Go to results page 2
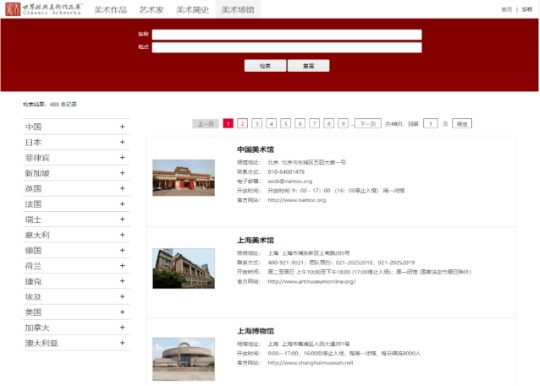540x386 pixels. (242, 124)
